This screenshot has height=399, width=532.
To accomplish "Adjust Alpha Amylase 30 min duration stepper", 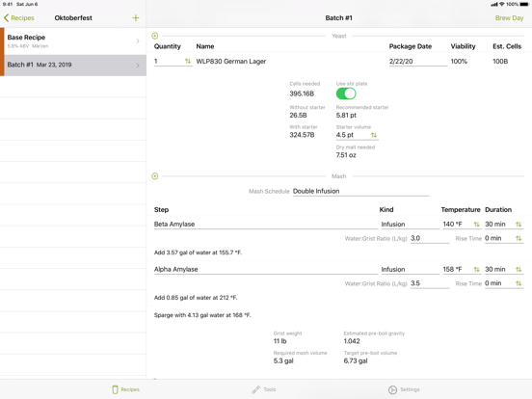I will tap(519, 270).
